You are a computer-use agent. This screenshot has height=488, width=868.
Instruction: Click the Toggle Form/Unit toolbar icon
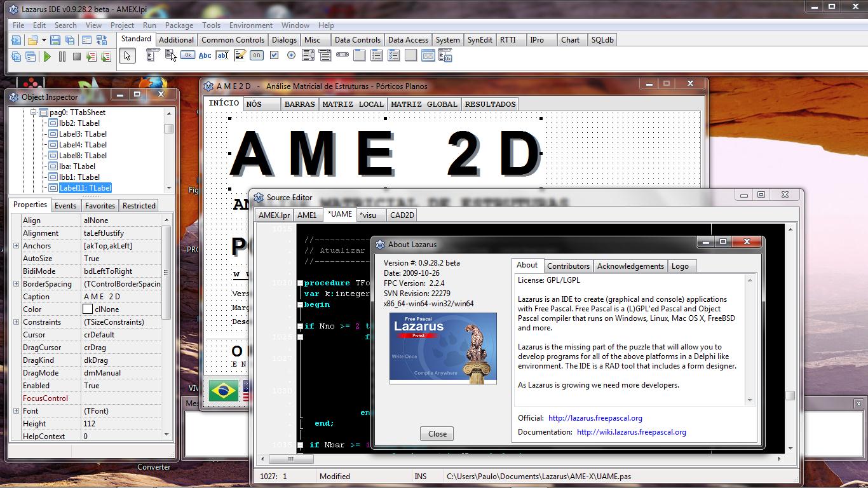102,40
